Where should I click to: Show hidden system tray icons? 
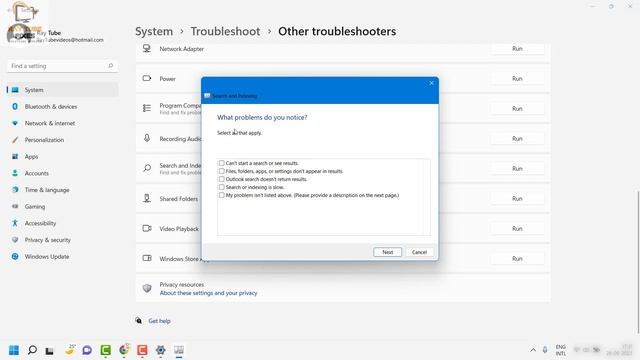[533, 350]
